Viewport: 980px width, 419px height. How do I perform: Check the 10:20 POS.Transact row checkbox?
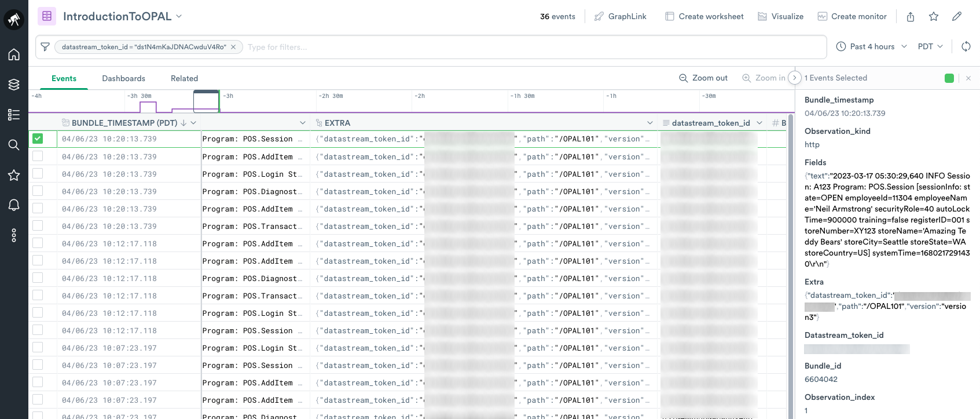38,225
